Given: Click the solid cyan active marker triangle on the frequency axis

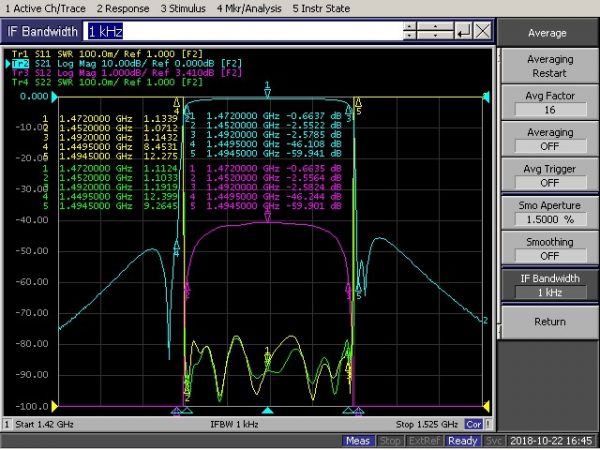Looking at the screenshot, I should click(267, 411).
